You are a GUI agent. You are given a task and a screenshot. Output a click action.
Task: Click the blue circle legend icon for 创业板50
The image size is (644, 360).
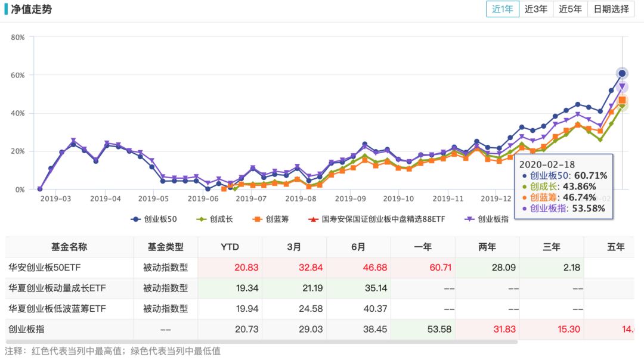click(136, 219)
